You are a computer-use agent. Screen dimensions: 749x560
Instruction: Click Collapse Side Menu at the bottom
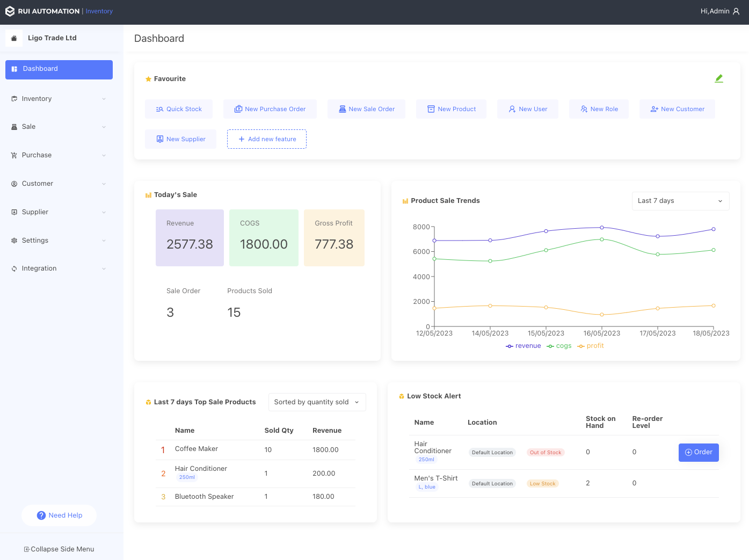[59, 549]
